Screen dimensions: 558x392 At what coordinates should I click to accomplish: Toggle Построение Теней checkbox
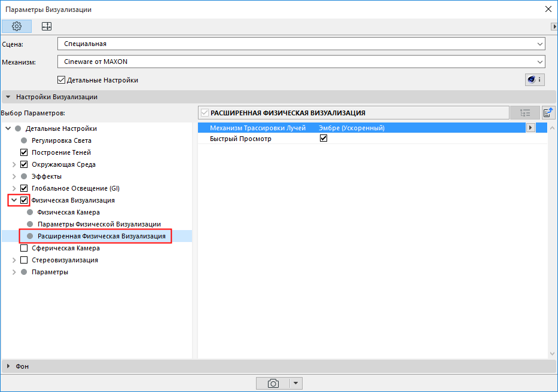click(24, 152)
